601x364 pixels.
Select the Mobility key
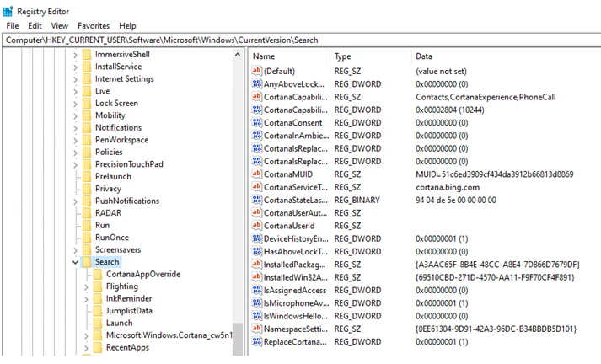(110, 115)
